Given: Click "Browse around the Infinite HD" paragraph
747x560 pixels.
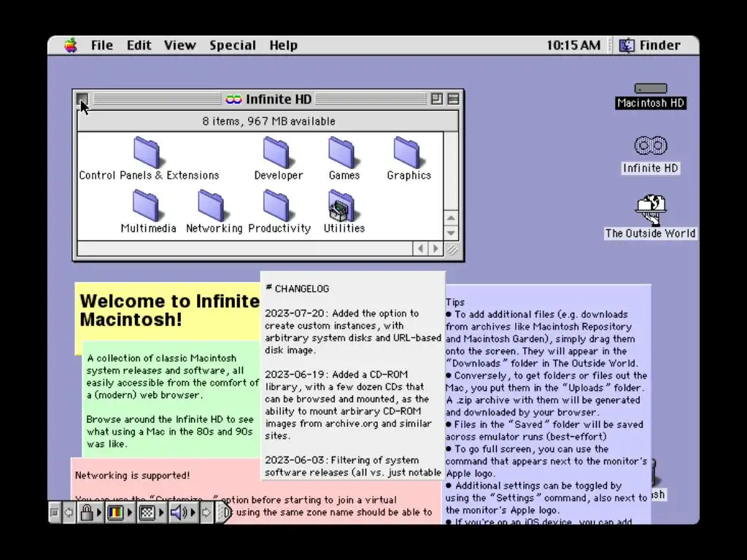Looking at the screenshot, I should (170, 432).
